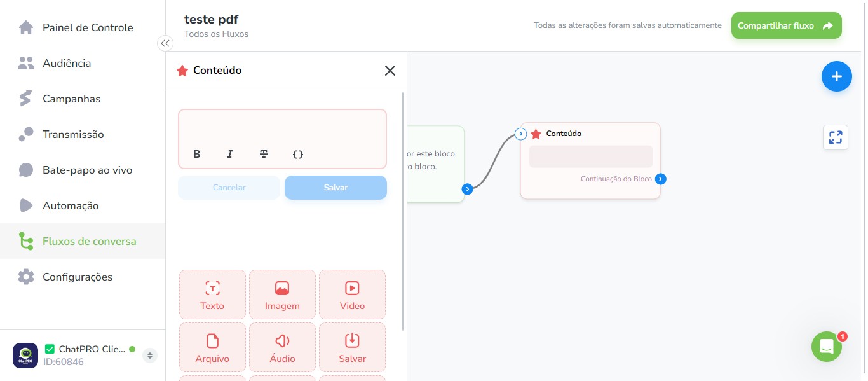Click the teste pdf flow title

click(x=211, y=19)
